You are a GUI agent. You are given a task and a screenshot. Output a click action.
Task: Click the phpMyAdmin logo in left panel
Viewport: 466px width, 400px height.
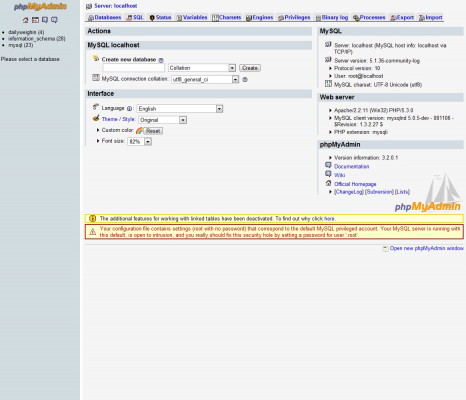tap(40, 6)
